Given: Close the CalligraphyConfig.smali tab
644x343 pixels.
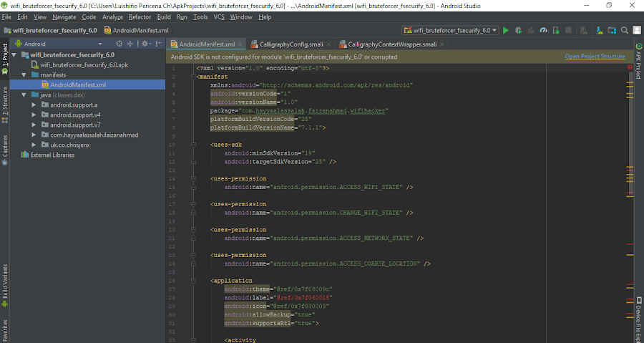Looking at the screenshot, I should (328, 44).
